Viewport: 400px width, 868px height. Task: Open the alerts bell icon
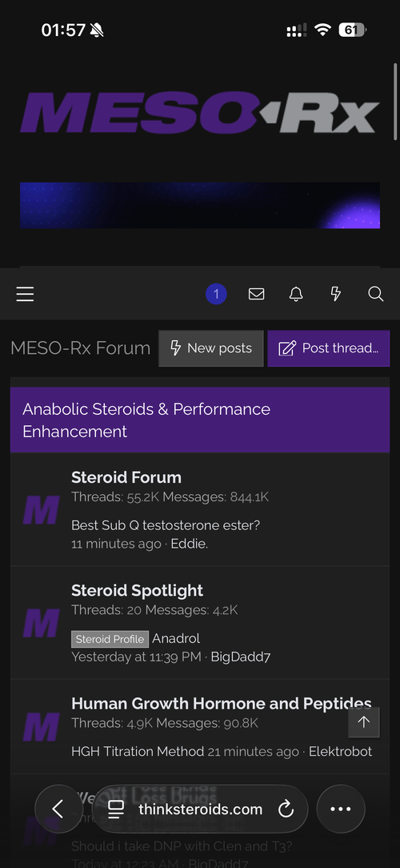296,294
